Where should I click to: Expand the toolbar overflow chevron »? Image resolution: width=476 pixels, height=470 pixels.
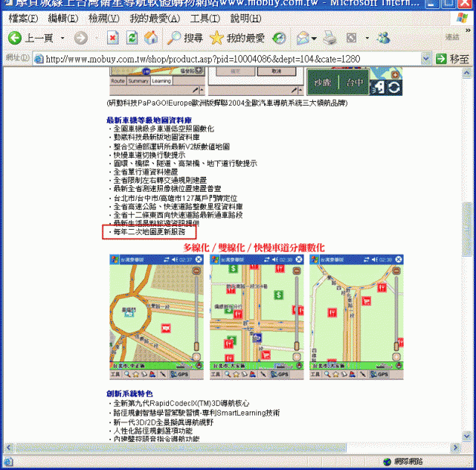tap(468, 30)
